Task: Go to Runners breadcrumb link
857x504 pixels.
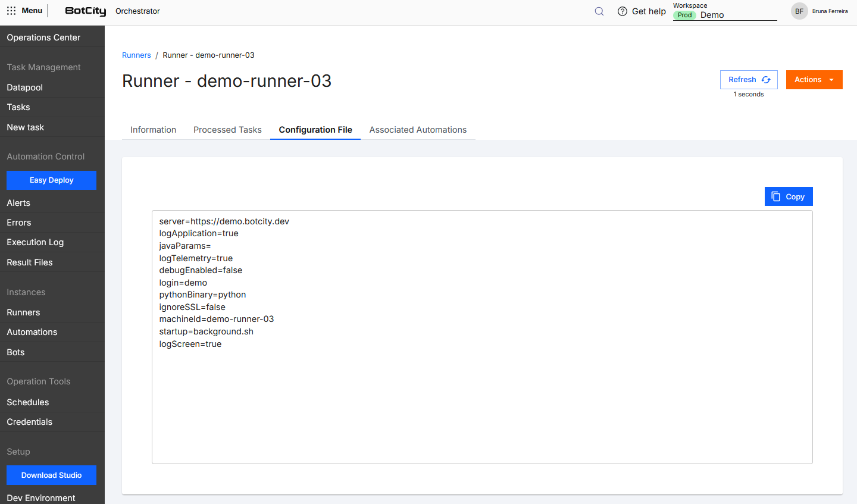Action: pyautogui.click(x=136, y=55)
